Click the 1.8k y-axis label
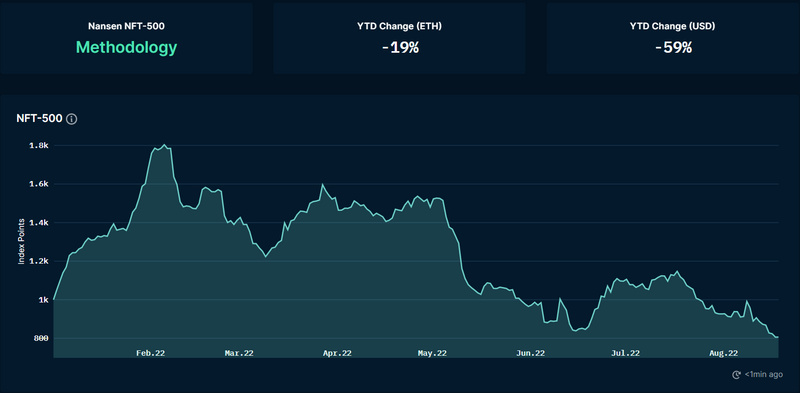The height and width of the screenshot is (393, 800). point(40,145)
